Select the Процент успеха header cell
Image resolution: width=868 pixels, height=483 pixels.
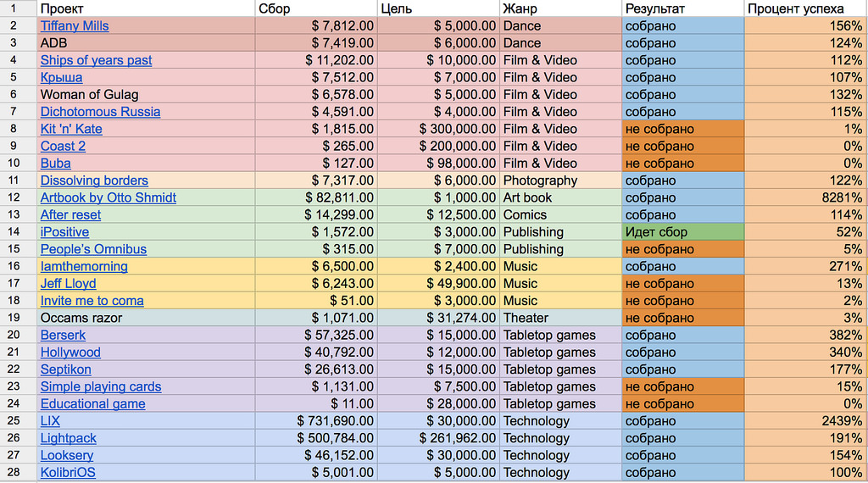pos(804,8)
